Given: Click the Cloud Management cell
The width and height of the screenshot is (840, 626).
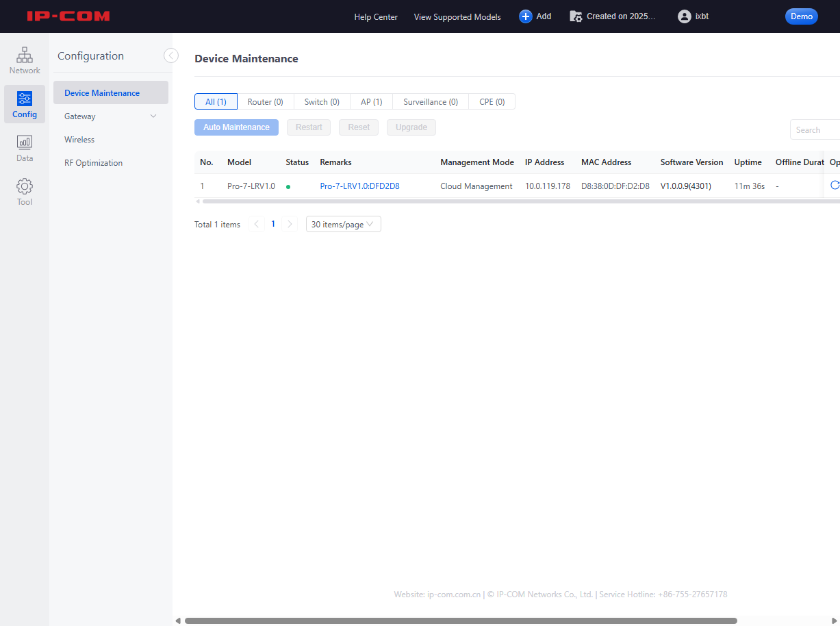Looking at the screenshot, I should click(476, 186).
